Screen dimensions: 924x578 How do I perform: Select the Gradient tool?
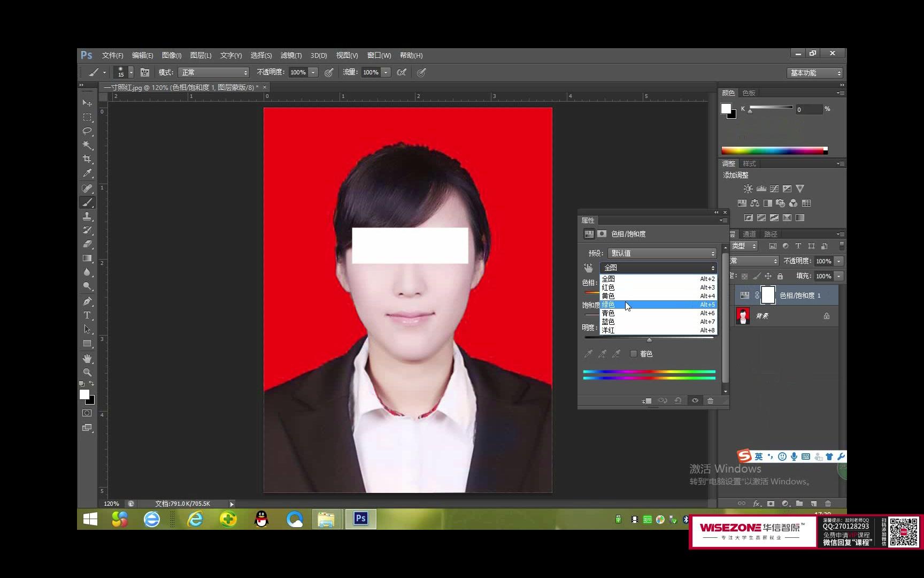click(87, 258)
